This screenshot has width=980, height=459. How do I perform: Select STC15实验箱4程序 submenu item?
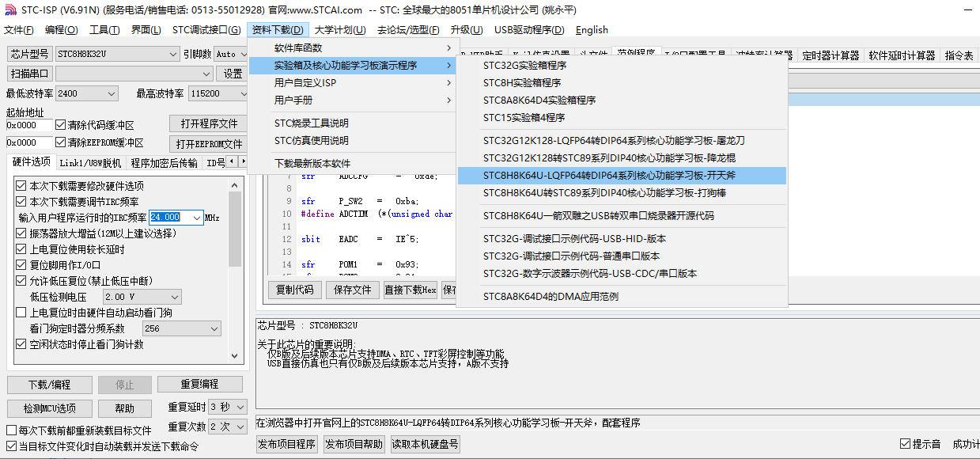(x=622, y=117)
